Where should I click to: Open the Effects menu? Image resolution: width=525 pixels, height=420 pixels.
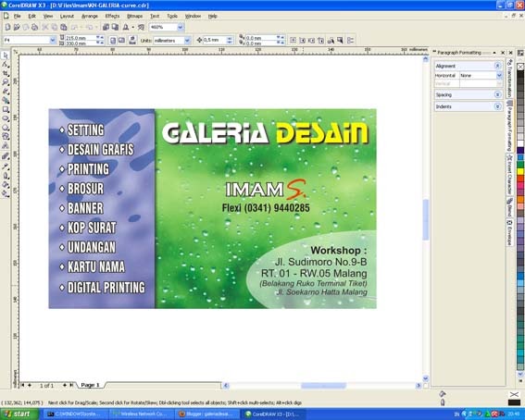[x=112, y=16]
